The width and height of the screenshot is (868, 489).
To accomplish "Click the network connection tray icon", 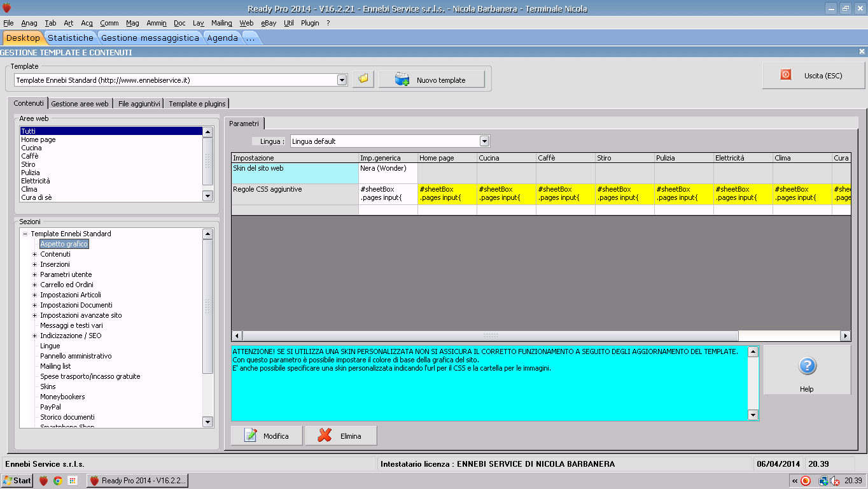I will click(x=822, y=481).
